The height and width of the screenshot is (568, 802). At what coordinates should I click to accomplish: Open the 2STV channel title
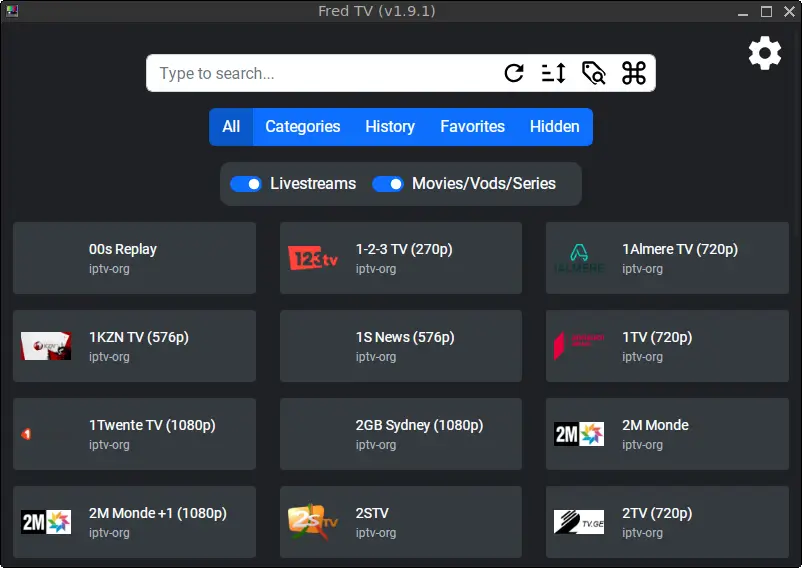(x=372, y=513)
